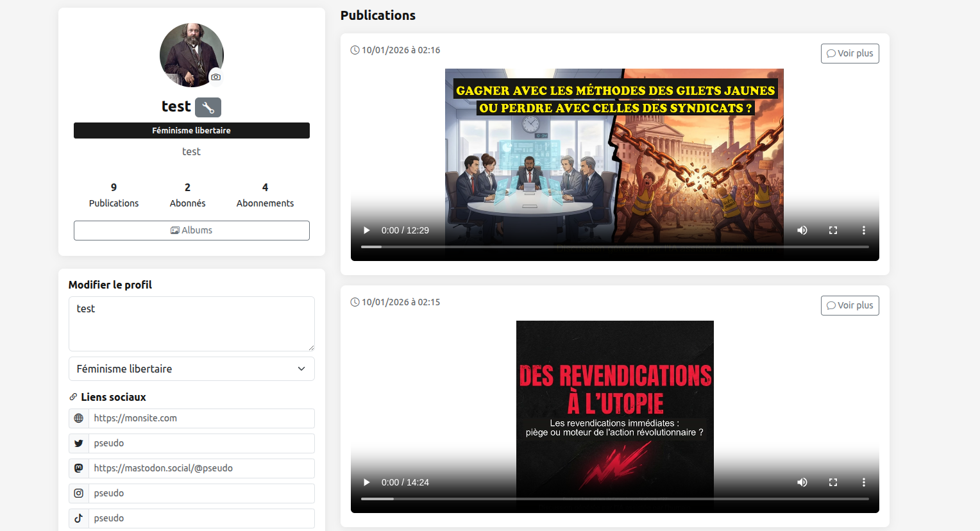Screen dimensions: 980x531
Task: Expand the Féminisme libertaire dropdown
Action: (191, 369)
